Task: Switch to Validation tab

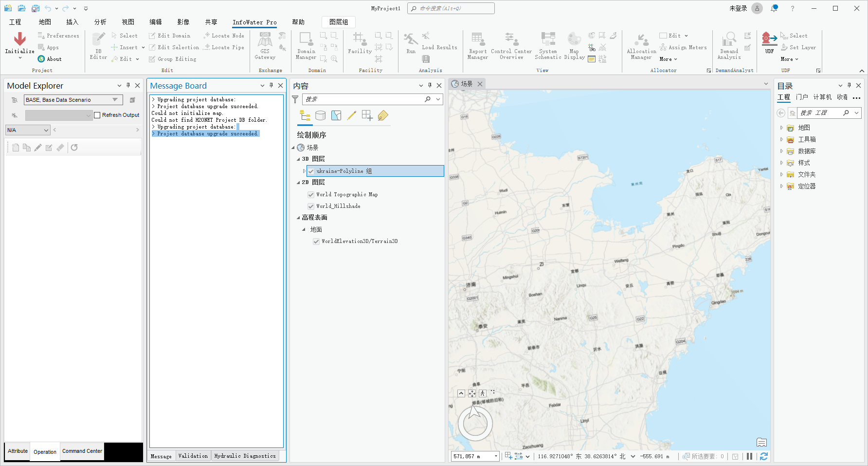Action: pos(193,456)
